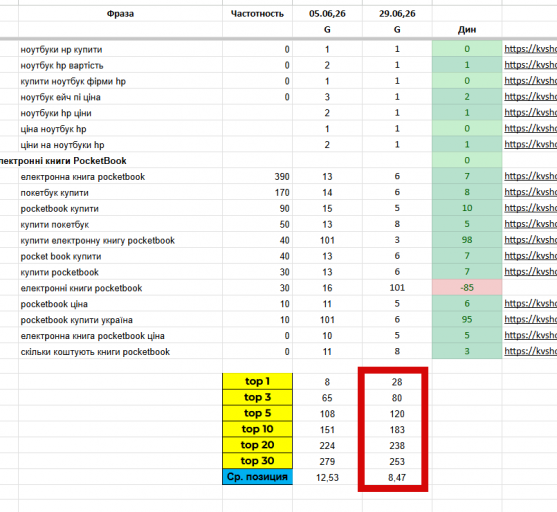Select dynamics value -85 in red cell

(x=467, y=287)
